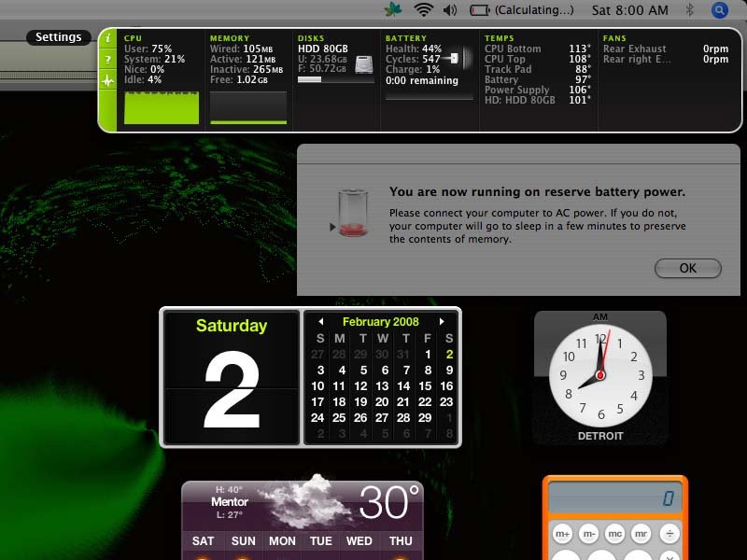The height and width of the screenshot is (560, 747).
Task: Click the green leaf menu bar icon
Action: (393, 10)
